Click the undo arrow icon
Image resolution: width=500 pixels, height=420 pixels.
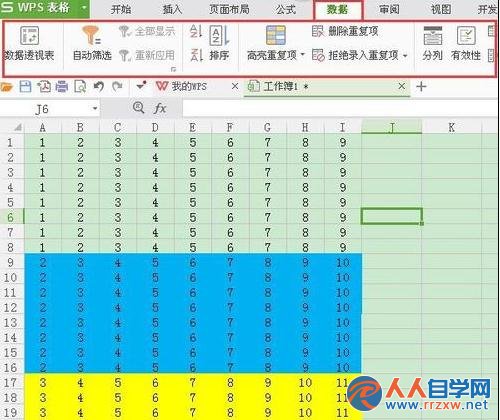(x=99, y=87)
